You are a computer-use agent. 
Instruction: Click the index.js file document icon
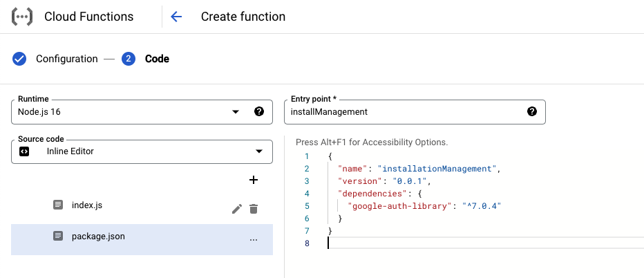(58, 205)
